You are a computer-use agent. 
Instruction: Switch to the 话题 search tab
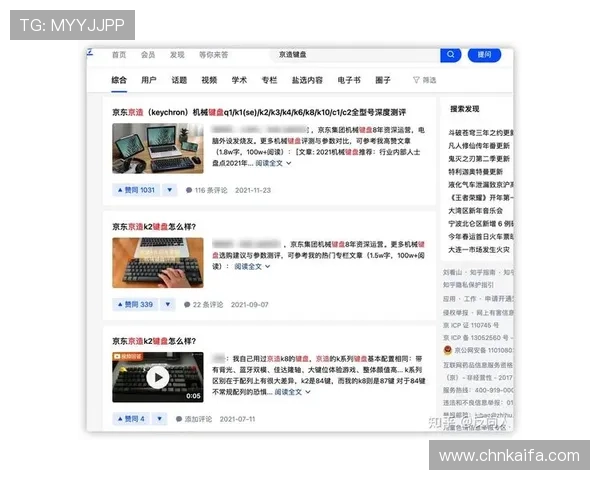[179, 80]
